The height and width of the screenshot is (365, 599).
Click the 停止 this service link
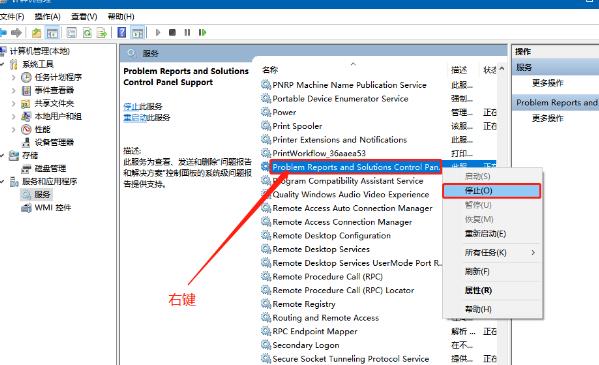pyautogui.click(x=132, y=106)
